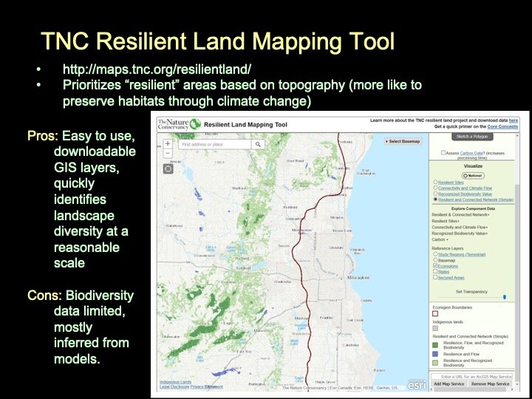Image resolution: width=532 pixels, height=399 pixels.
Task: Click the Milwaukee label on the map
Action: (x=358, y=278)
